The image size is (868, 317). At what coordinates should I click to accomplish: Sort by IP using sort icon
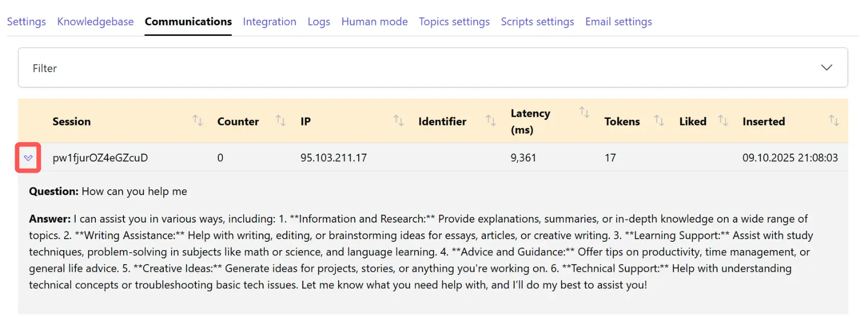pos(398,121)
